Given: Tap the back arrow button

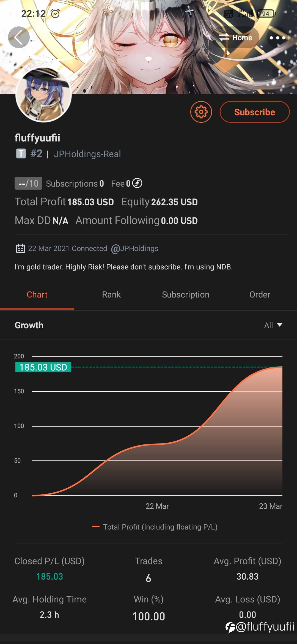Looking at the screenshot, I should click(x=19, y=37).
